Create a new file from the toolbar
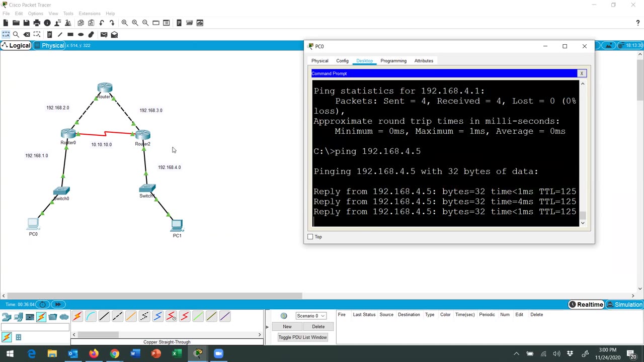This screenshot has width=644, height=362. click(x=6, y=23)
